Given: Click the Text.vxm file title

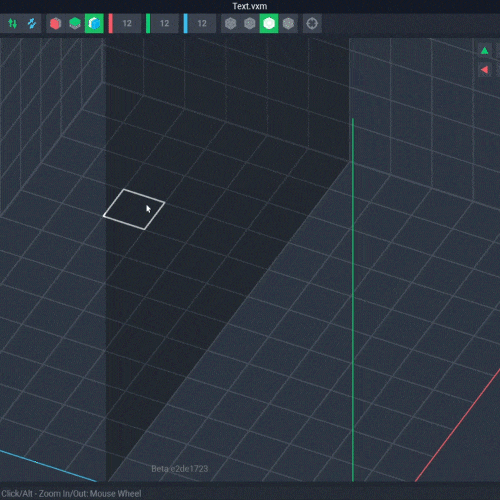Looking at the screenshot, I should [250, 6].
